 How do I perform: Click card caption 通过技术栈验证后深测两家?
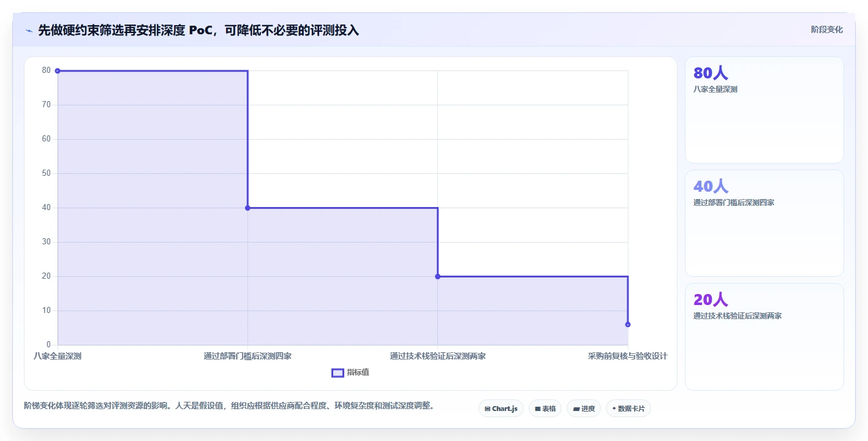(738, 316)
